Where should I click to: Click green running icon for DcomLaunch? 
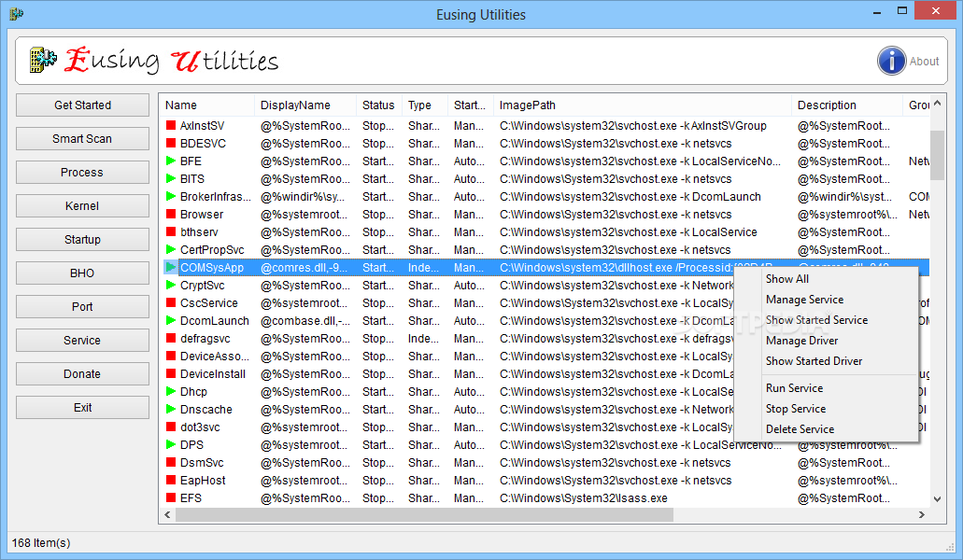(x=171, y=321)
